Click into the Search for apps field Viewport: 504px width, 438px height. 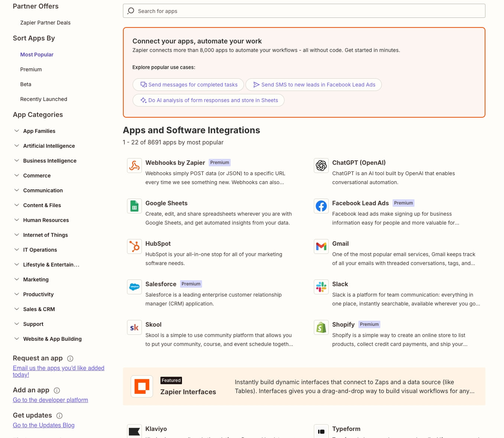304,11
